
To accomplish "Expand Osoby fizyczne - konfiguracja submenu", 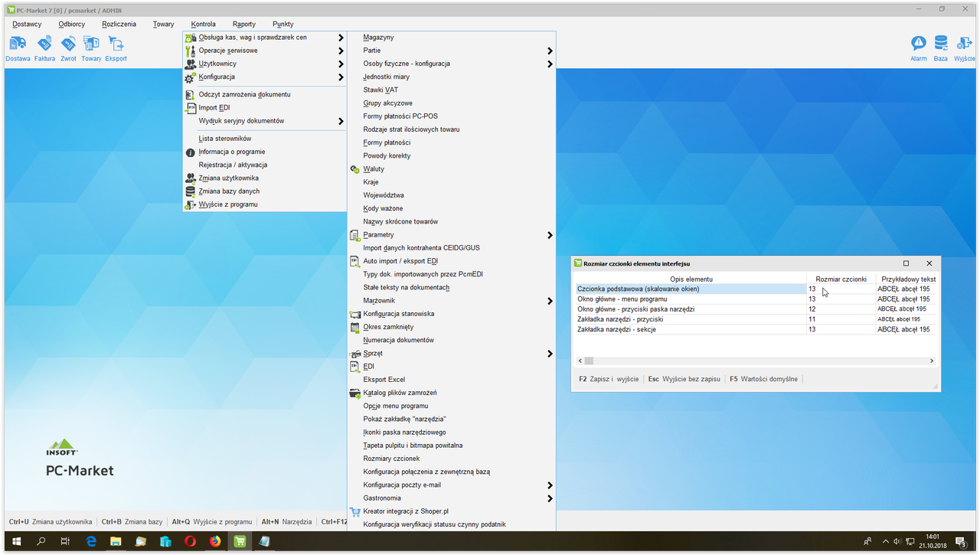I will [451, 64].
